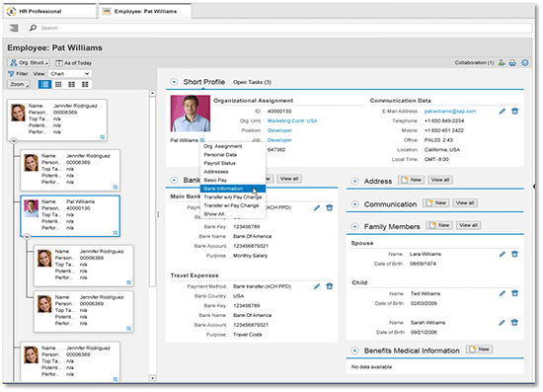Screen dimensions: 543x392
Task: Click the hamburger menu icon beside Search
Action: (14, 28)
